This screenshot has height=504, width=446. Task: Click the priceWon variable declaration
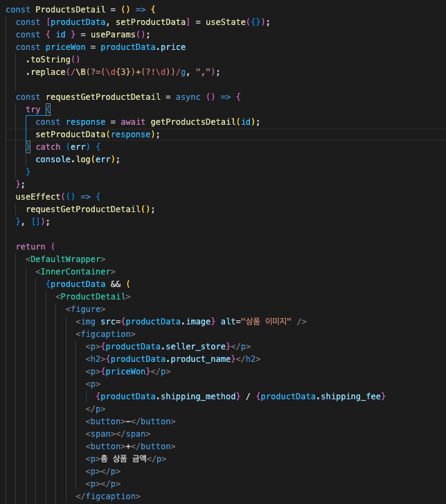coord(66,47)
